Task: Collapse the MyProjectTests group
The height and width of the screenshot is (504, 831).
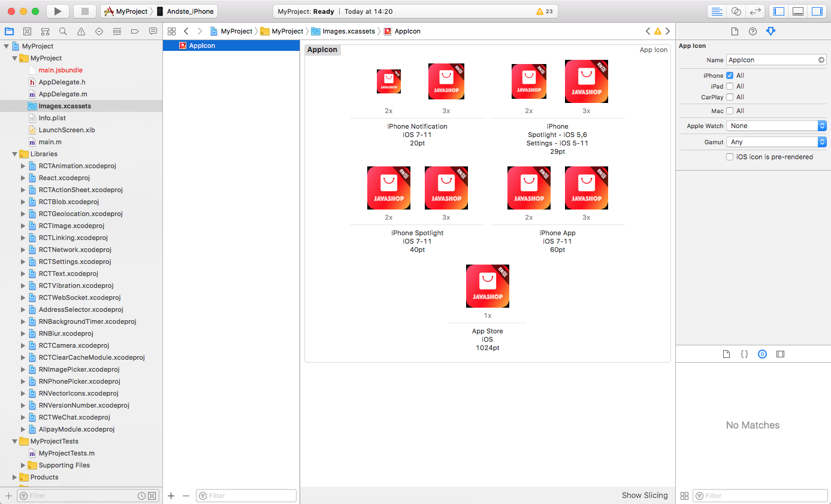Action: pos(15,441)
